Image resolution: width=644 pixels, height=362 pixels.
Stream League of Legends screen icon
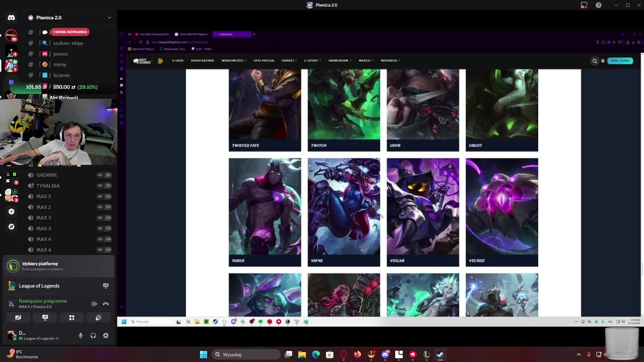pyautogui.click(x=106, y=286)
